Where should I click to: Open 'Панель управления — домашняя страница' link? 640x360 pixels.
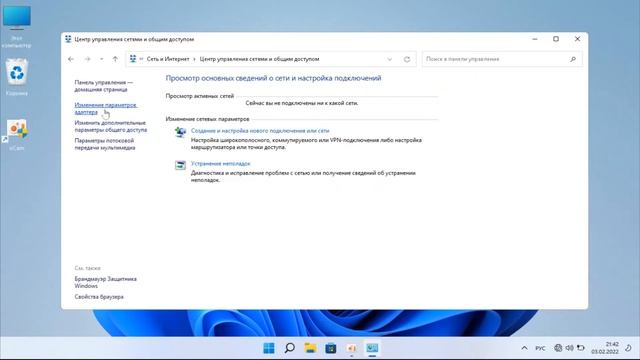pos(103,86)
